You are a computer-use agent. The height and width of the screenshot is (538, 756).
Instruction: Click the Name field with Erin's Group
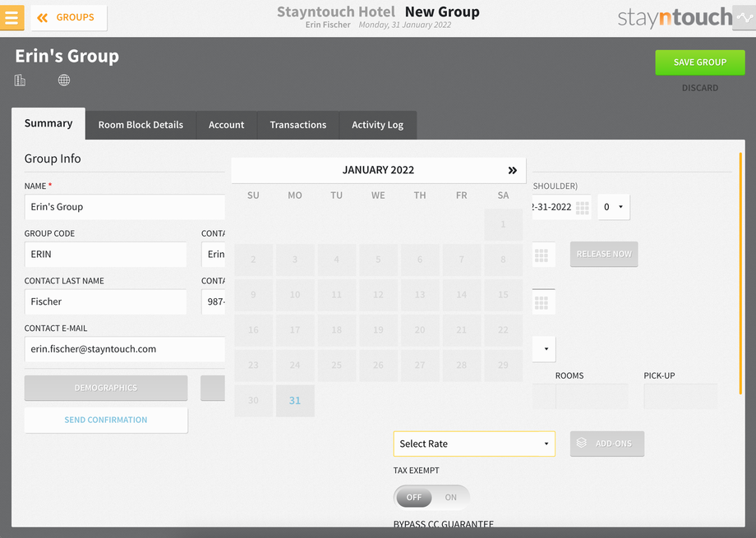point(124,207)
